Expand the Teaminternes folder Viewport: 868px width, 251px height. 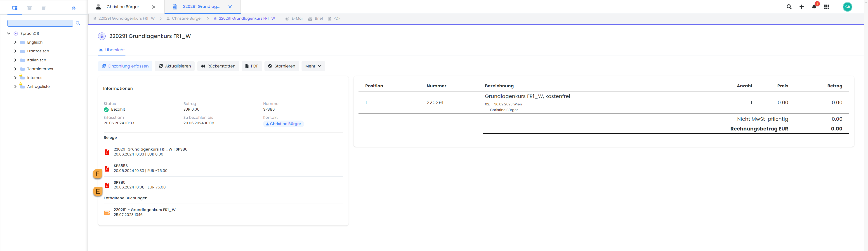[15, 69]
